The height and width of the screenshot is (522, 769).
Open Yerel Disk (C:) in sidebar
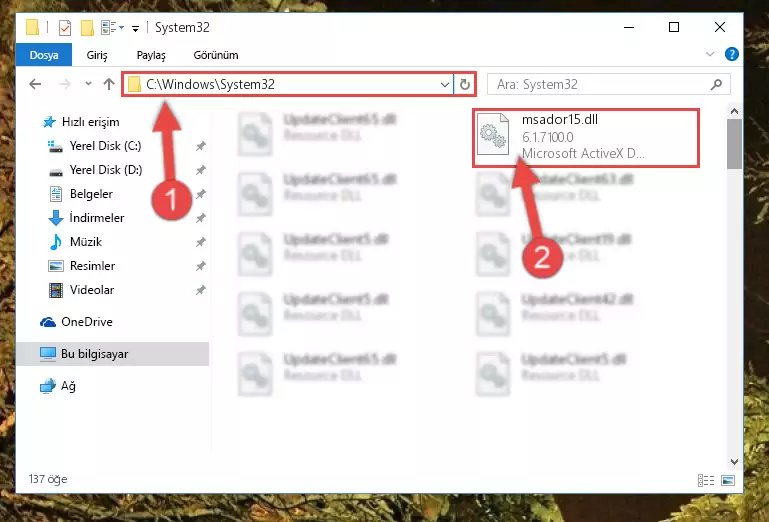pyautogui.click(x=95, y=146)
